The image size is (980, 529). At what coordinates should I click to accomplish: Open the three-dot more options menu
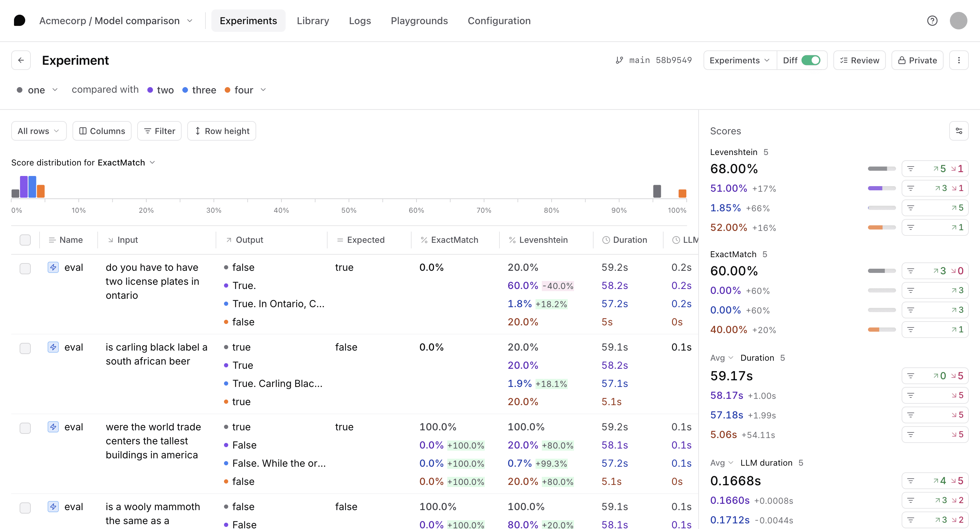(958, 60)
